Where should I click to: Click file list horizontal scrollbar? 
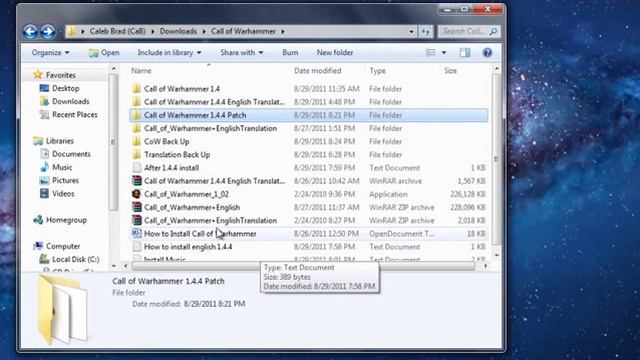tap(303, 266)
